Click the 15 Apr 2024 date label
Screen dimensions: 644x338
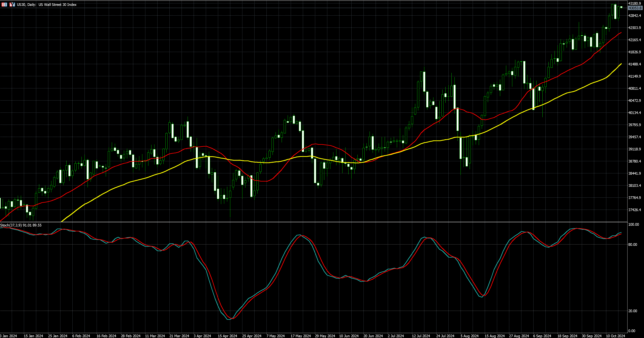[x=227, y=336]
